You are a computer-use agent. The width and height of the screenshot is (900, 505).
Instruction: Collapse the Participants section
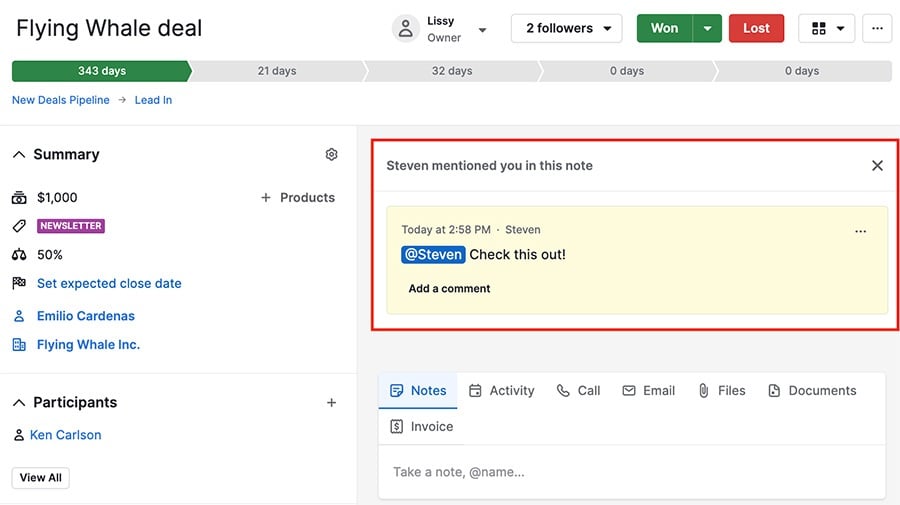pyautogui.click(x=19, y=403)
